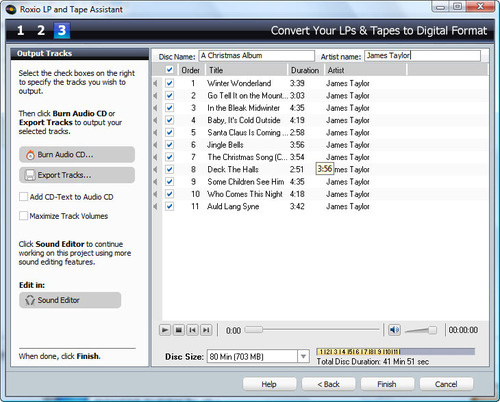Image resolution: width=500 pixels, height=402 pixels.
Task: Click the Roxio app icon in title bar
Action: [x=11, y=9]
